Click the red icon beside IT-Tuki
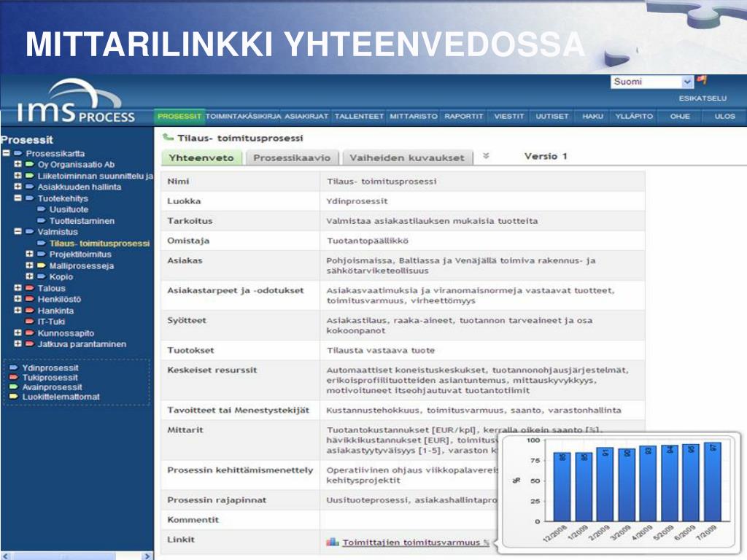The height and width of the screenshot is (560, 747). 29,322
